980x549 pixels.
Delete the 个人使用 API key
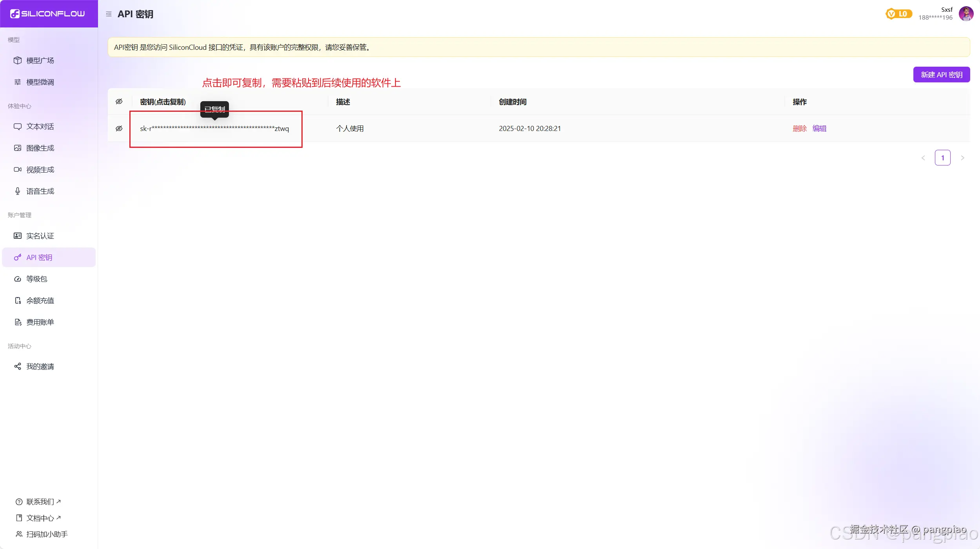point(799,129)
